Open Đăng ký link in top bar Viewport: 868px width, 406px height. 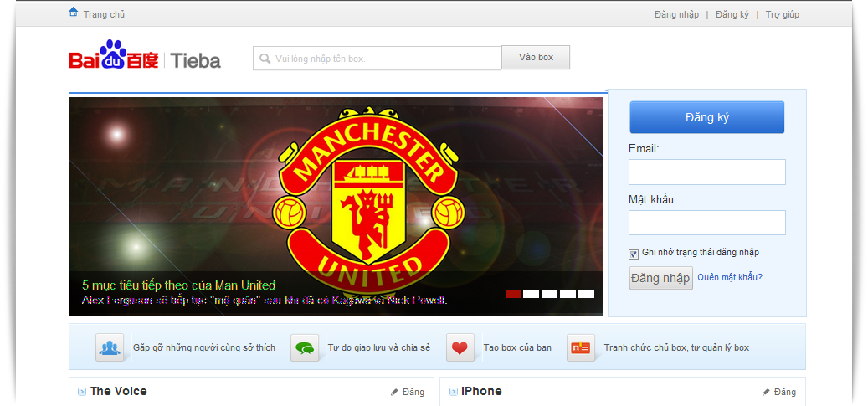(732, 14)
